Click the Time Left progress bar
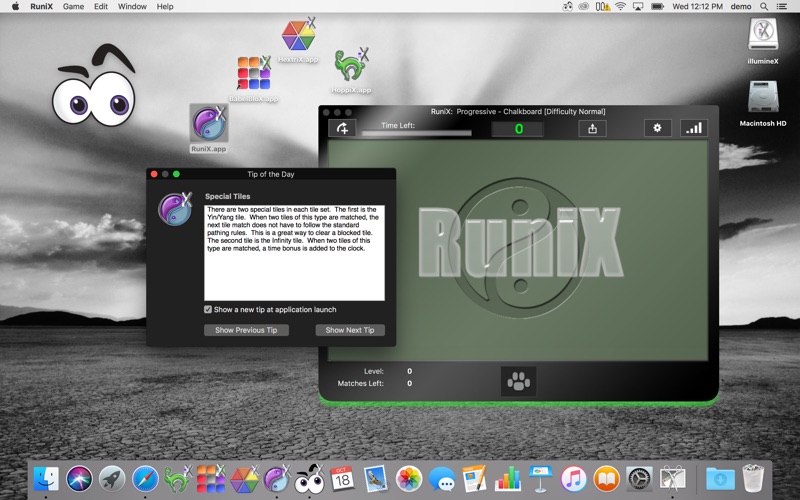Image resolution: width=800 pixels, height=500 pixels. tap(416, 133)
